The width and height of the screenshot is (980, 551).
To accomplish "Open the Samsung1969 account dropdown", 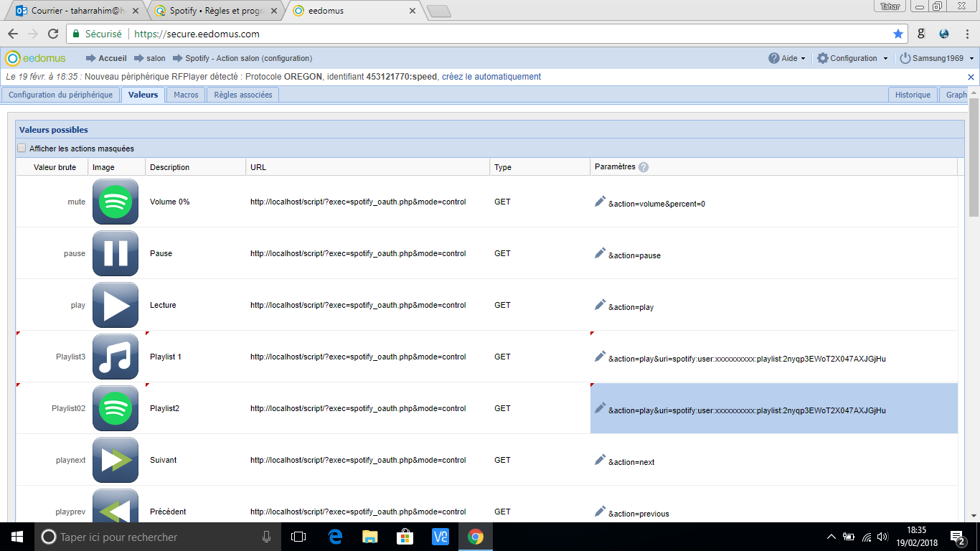I will click(x=937, y=58).
